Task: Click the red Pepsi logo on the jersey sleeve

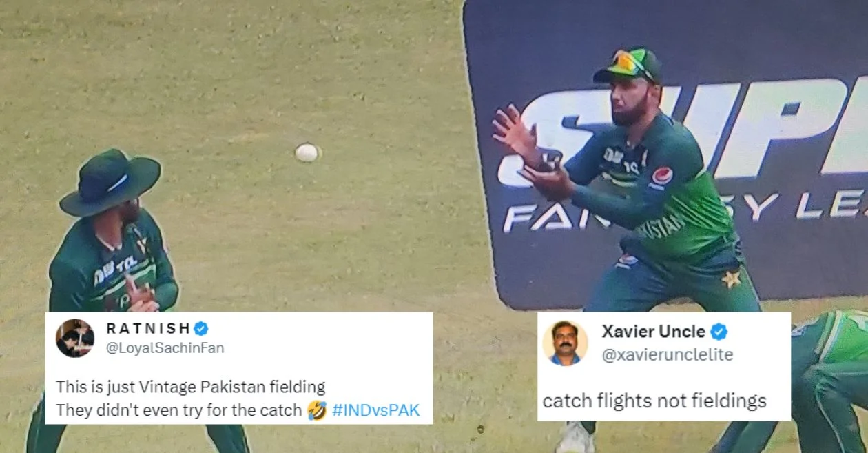Action: coord(662,176)
